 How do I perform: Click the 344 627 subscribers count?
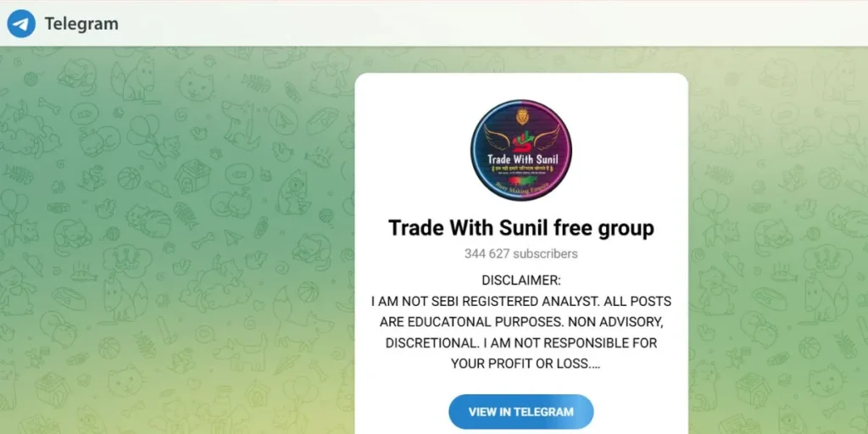(x=521, y=253)
